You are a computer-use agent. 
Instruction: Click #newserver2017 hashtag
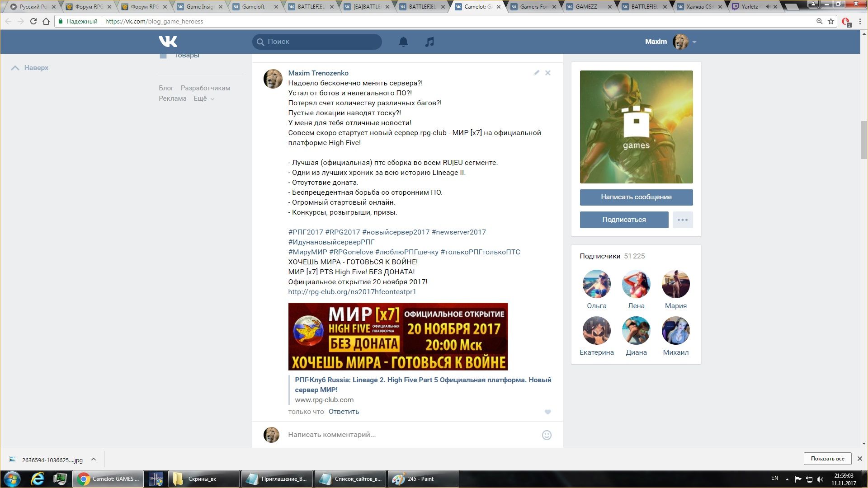point(459,232)
